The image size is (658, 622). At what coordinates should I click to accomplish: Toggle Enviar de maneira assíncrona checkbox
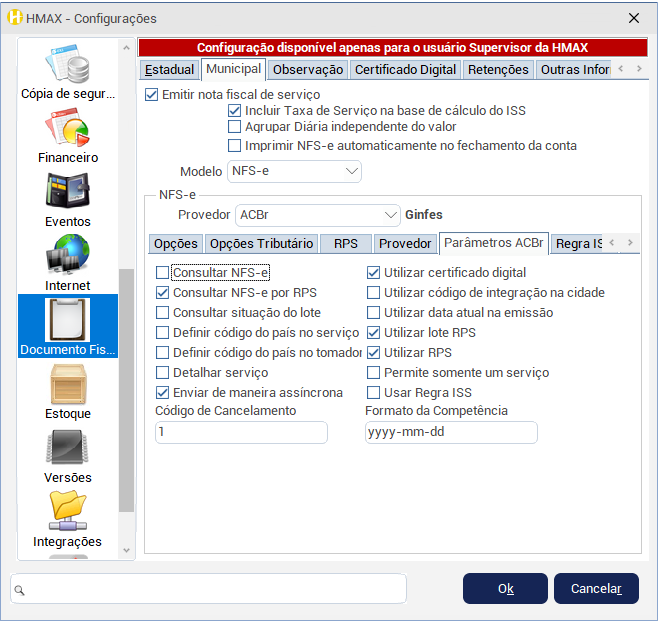[x=163, y=393]
